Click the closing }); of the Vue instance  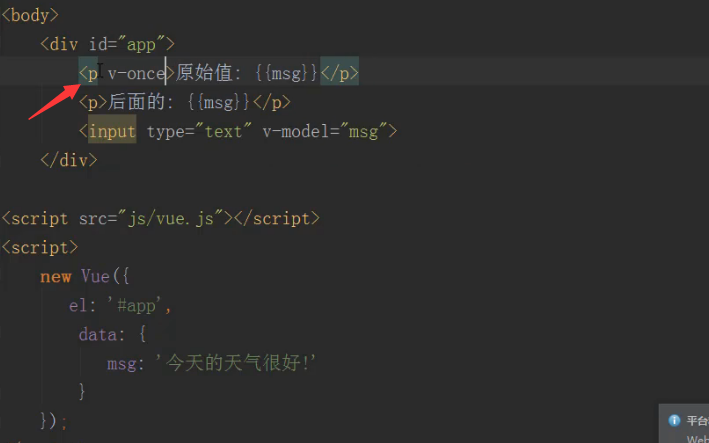pyautogui.click(x=54, y=421)
